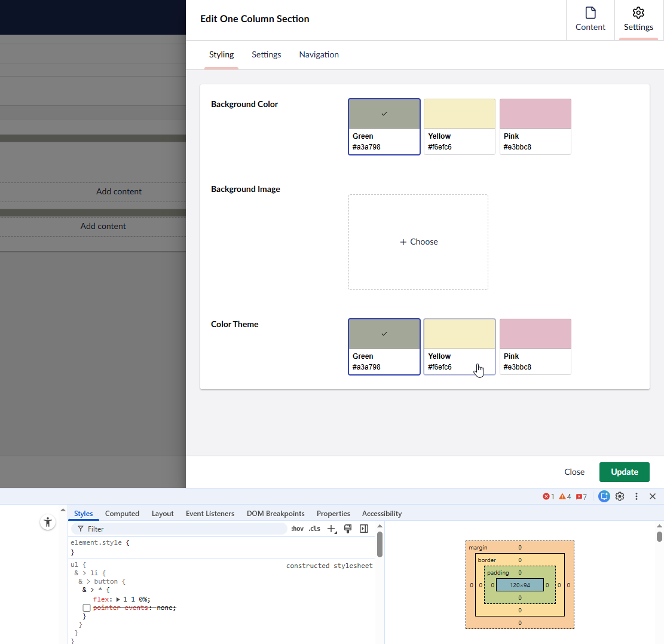Open the Computed tab in DevTools
Viewport: 664px width, 644px height.
tap(122, 514)
